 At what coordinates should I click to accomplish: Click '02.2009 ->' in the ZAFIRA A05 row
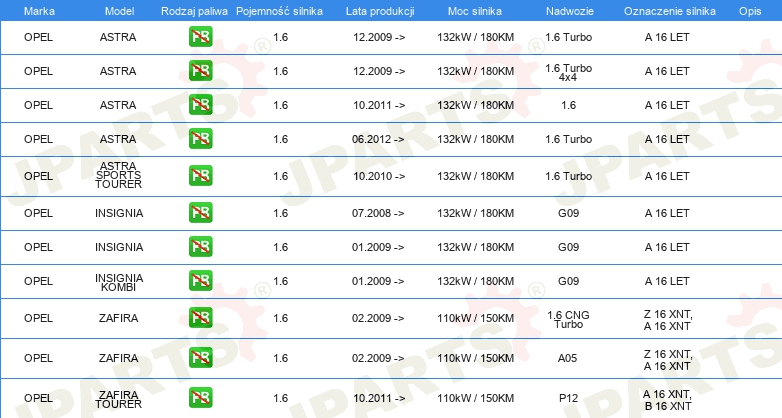[378, 358]
